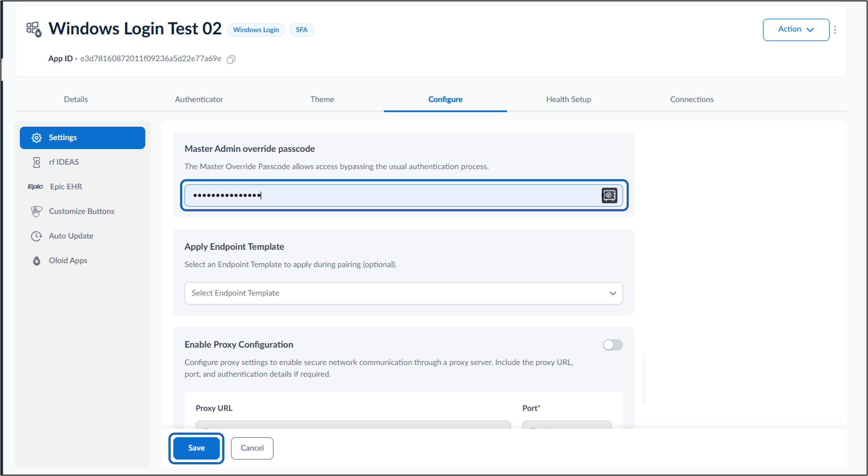Open the Select Endpoint Template dropdown
The width and height of the screenshot is (868, 476).
[x=404, y=293]
